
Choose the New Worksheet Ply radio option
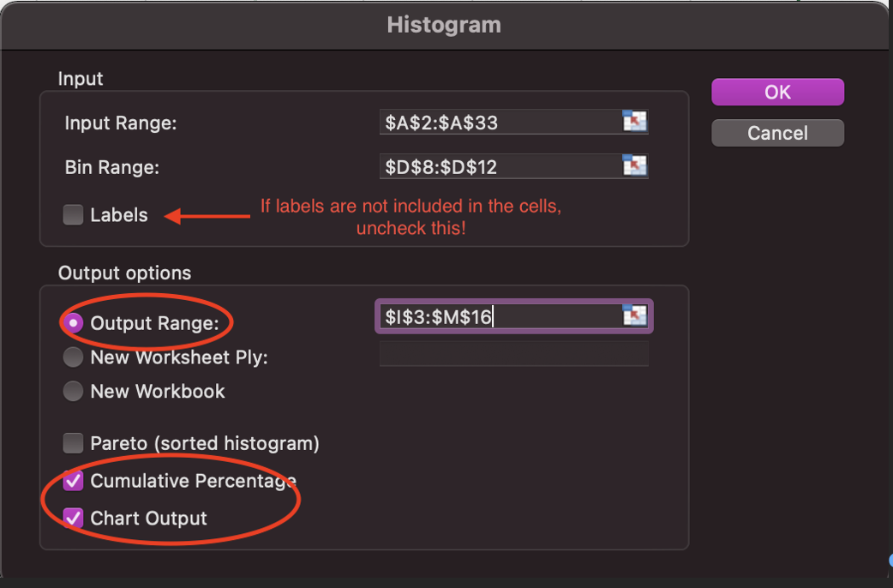click(74, 357)
